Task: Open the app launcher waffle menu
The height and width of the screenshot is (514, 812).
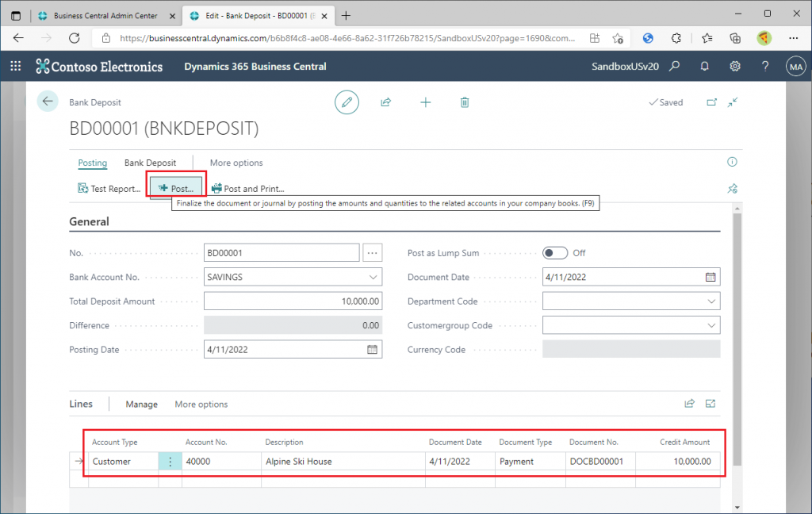Action: (16, 66)
